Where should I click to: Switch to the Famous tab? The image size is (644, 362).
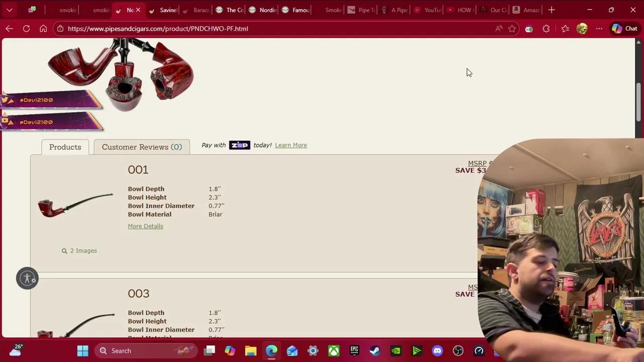point(295,10)
